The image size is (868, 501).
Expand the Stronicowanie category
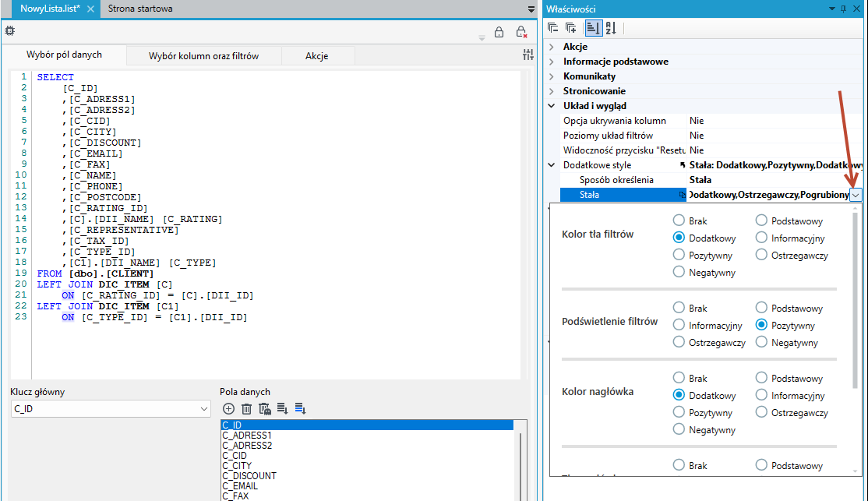(x=552, y=91)
